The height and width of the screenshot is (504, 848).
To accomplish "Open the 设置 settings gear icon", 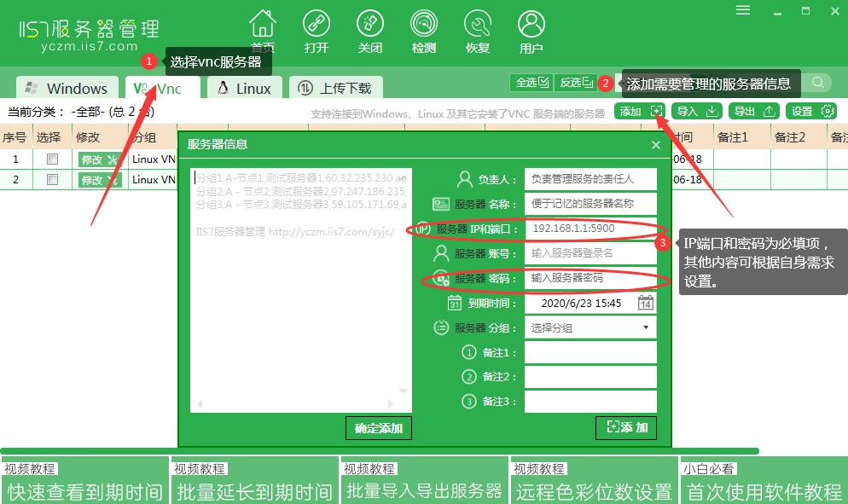I will 810,110.
